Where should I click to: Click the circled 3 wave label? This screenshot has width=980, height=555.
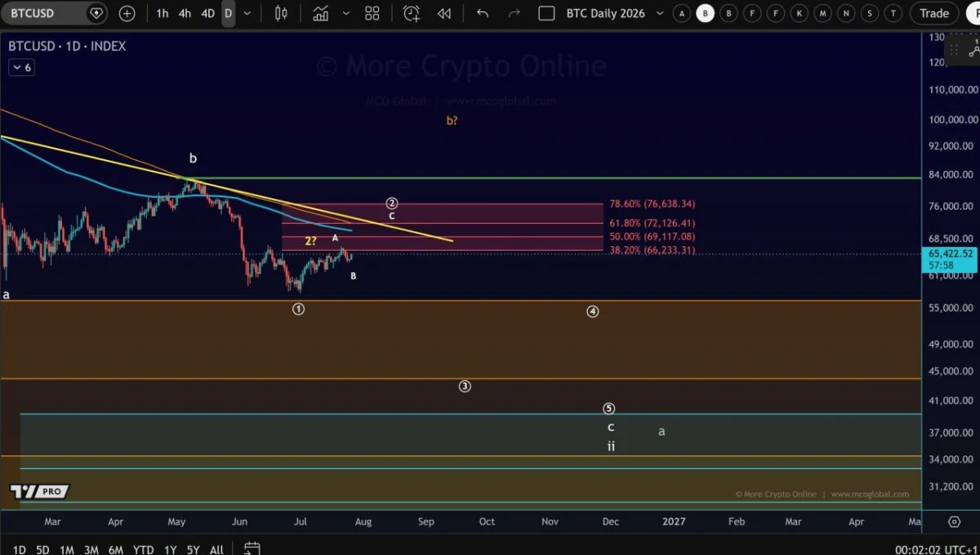pos(465,386)
